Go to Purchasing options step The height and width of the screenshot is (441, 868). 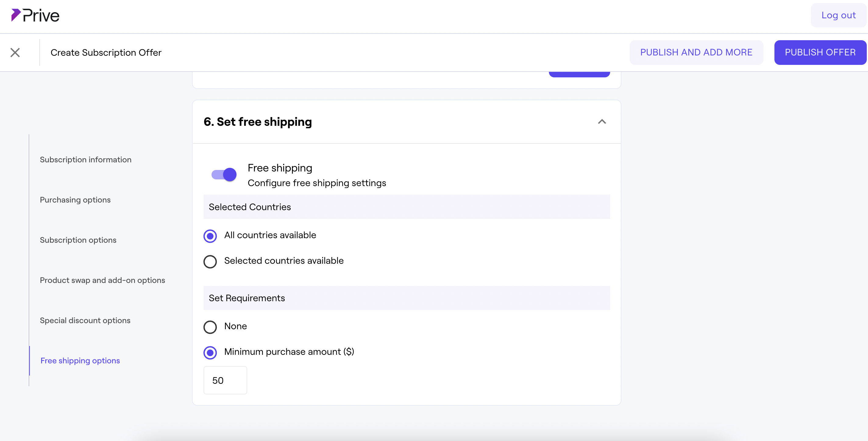point(75,200)
